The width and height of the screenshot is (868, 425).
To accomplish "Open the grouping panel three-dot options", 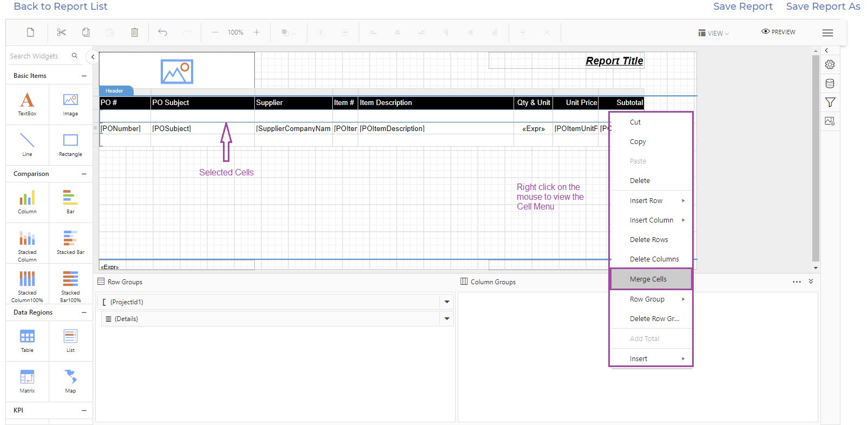I will [x=797, y=282].
